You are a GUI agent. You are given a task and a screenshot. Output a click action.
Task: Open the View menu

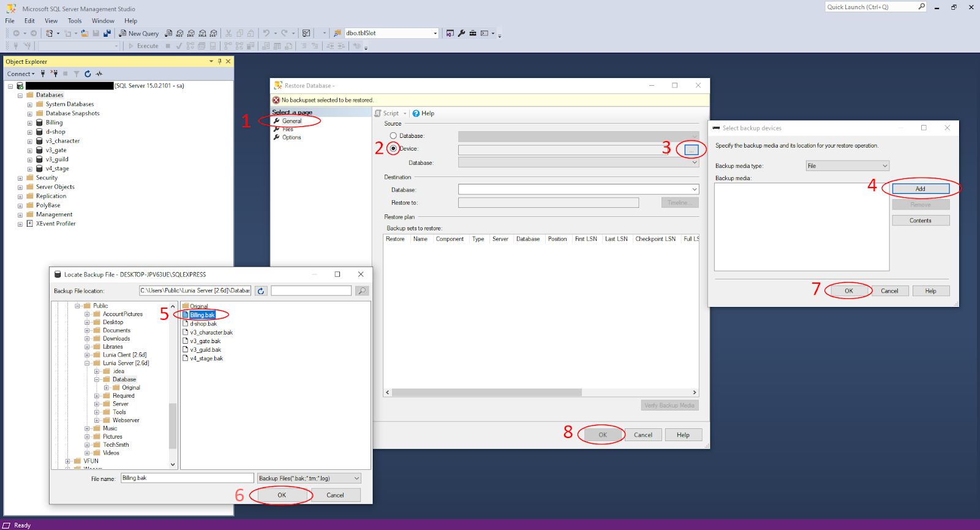click(51, 21)
